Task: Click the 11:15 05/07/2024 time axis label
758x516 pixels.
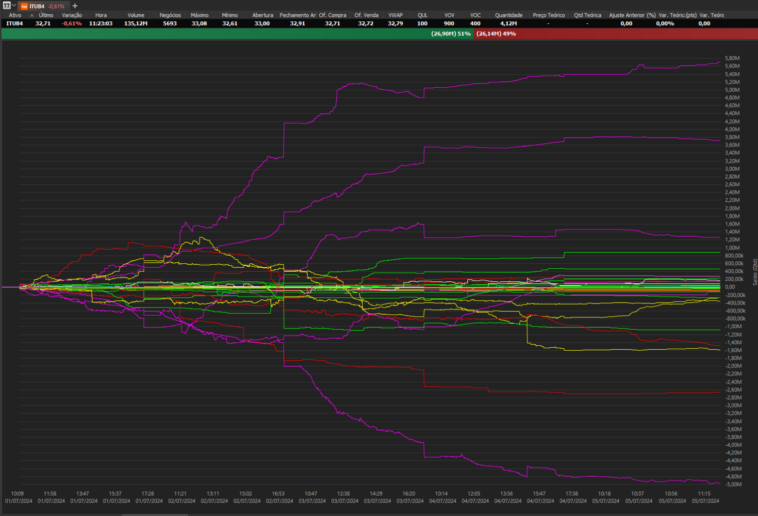Action: click(x=704, y=497)
